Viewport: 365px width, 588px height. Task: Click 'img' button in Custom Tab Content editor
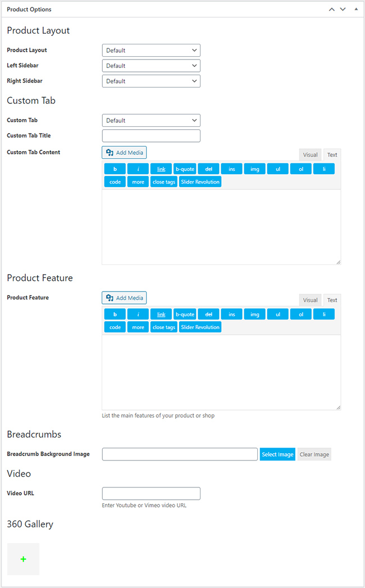255,169
